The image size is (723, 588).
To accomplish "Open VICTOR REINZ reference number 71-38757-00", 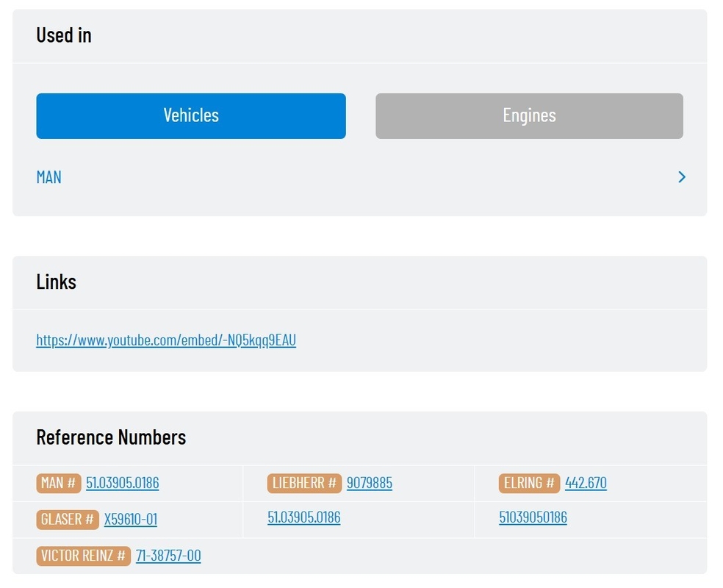I will [168, 555].
